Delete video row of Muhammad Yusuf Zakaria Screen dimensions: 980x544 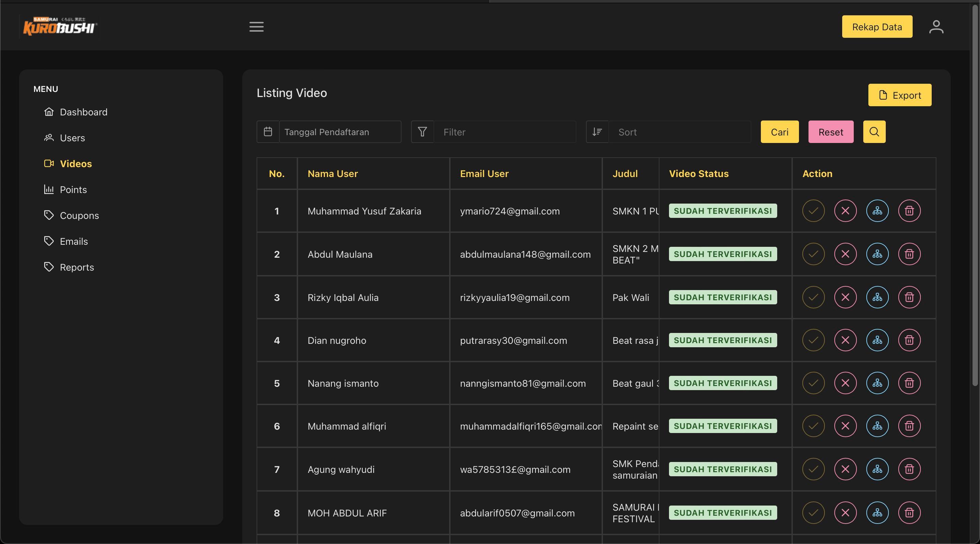pyautogui.click(x=909, y=210)
